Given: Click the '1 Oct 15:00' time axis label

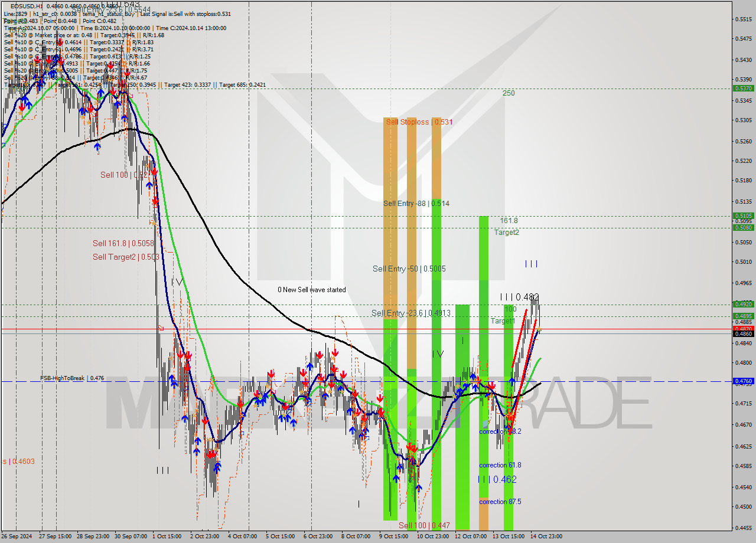Looking at the screenshot, I should tap(167, 537).
